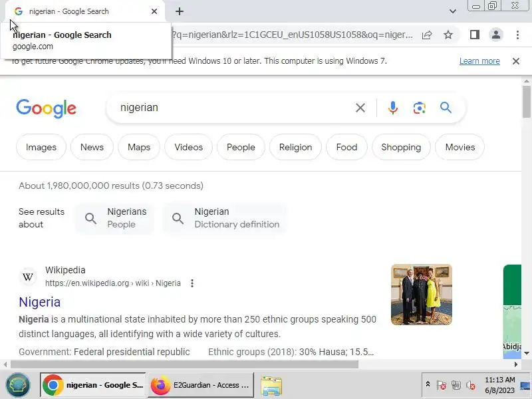The image size is (532, 399).
Task: Click the Learn more link in update bar
Action: [479, 61]
